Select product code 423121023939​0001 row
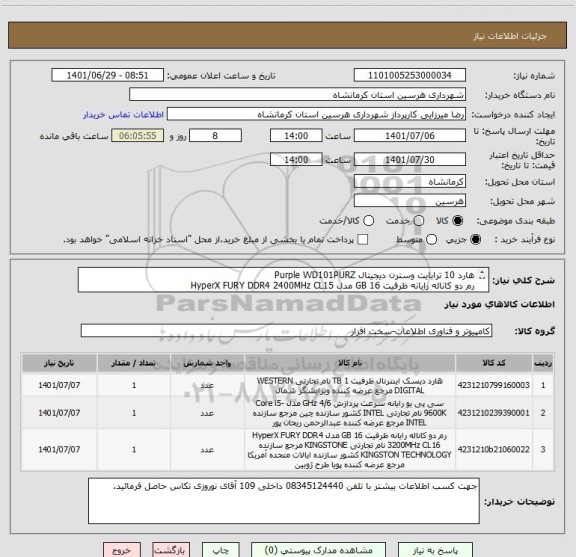This screenshot has width=576, height=557. [x=288, y=413]
